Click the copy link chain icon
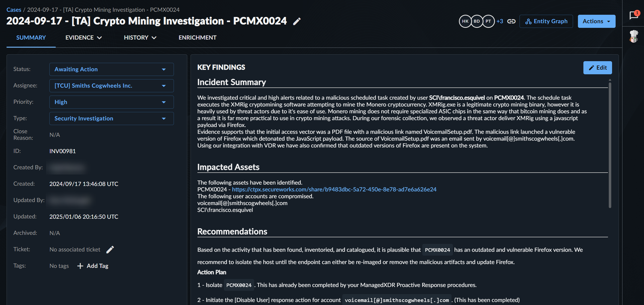Viewport: 644px width, 305px height. [511, 21]
